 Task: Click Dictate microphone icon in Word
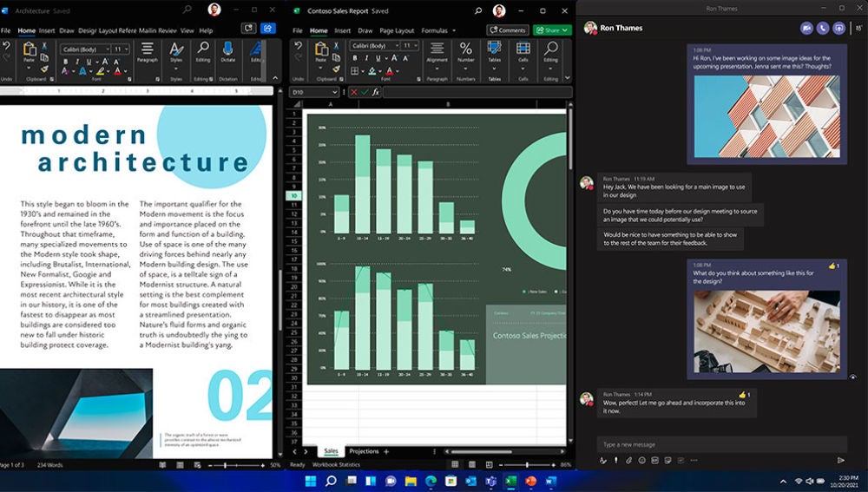tap(227, 49)
